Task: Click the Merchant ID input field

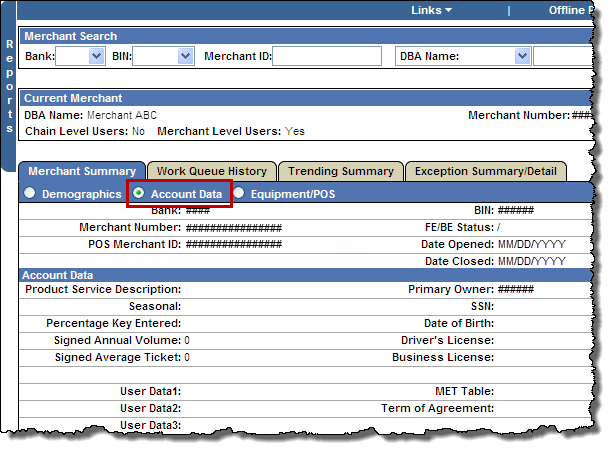Action: click(x=327, y=57)
